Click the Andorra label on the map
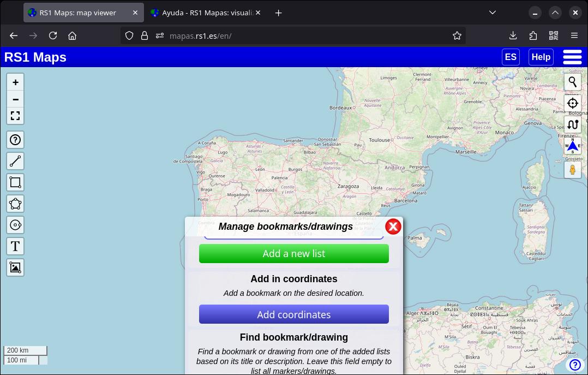Viewport: 588px width, 375px height. point(394,168)
